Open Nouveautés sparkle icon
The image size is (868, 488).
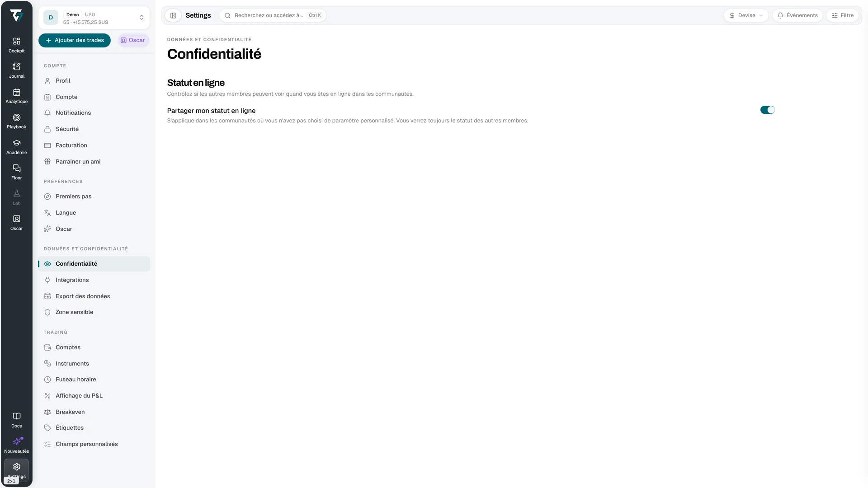coord(17,441)
